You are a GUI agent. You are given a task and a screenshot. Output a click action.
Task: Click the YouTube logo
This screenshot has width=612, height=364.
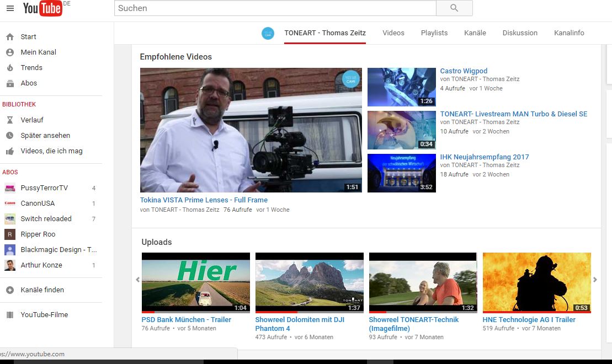coord(42,8)
